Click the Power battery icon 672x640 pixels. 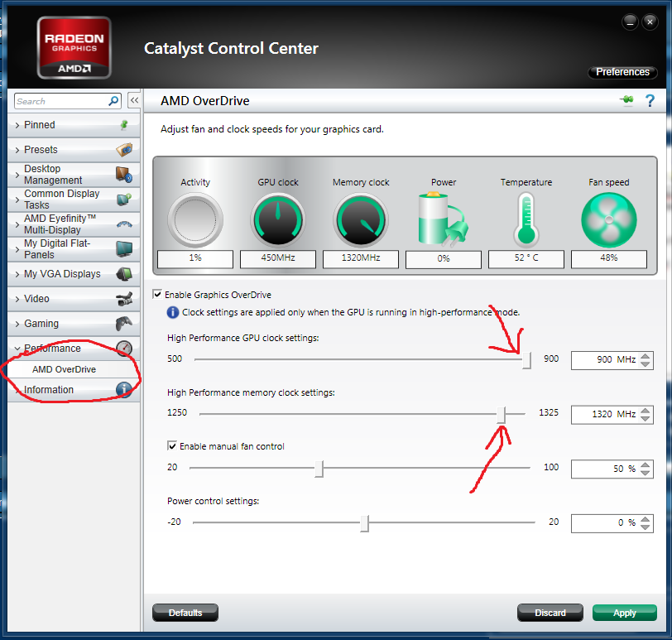[x=443, y=220]
